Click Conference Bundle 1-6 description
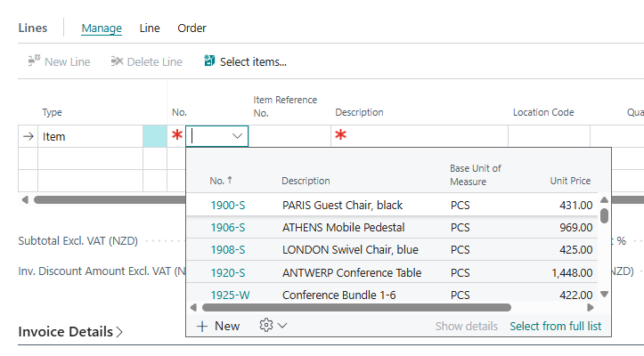Viewport: 644px width, 356px height. (x=338, y=295)
